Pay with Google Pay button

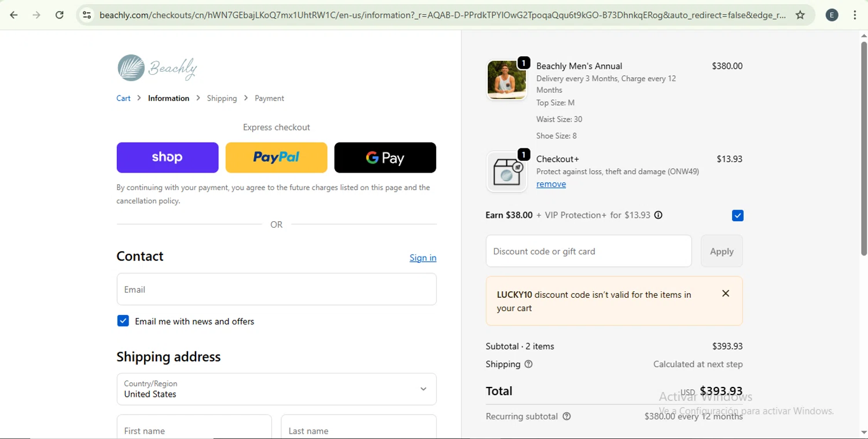click(385, 158)
